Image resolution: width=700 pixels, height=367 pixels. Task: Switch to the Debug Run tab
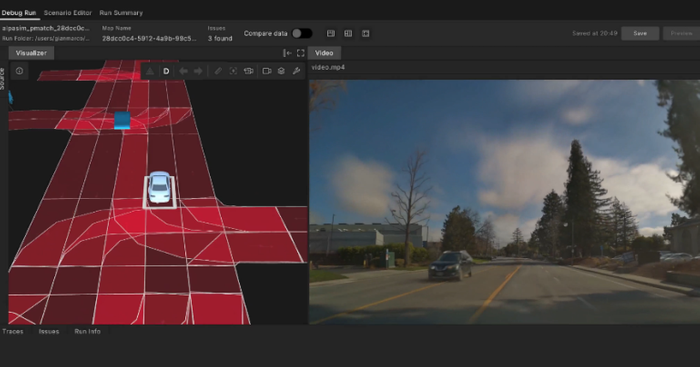click(x=19, y=13)
